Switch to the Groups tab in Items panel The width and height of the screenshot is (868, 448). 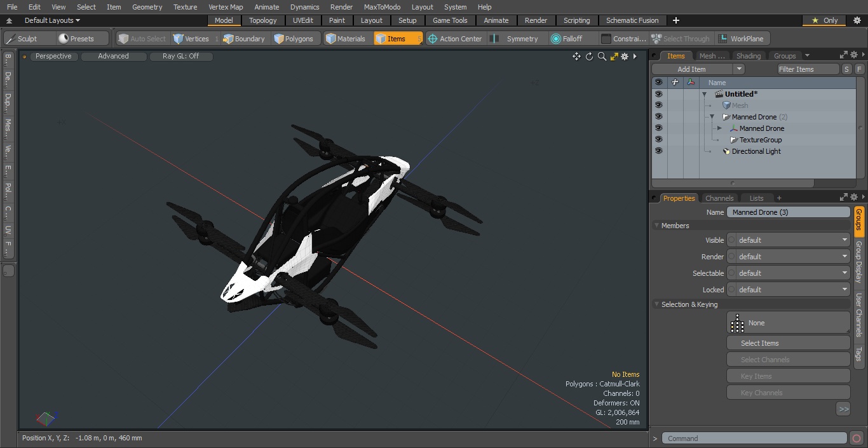[785, 56]
